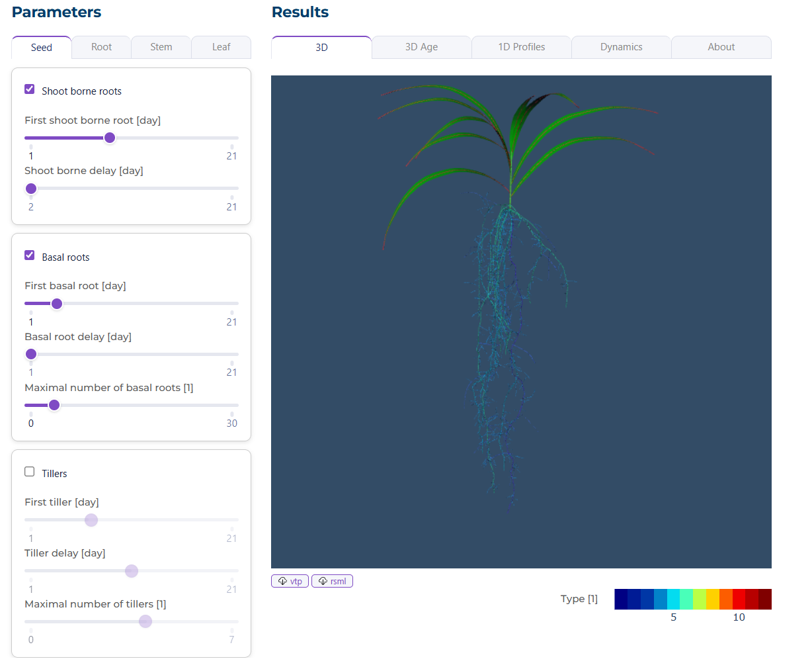
Task: Click the dark blue color in Type legend
Action: click(621, 599)
